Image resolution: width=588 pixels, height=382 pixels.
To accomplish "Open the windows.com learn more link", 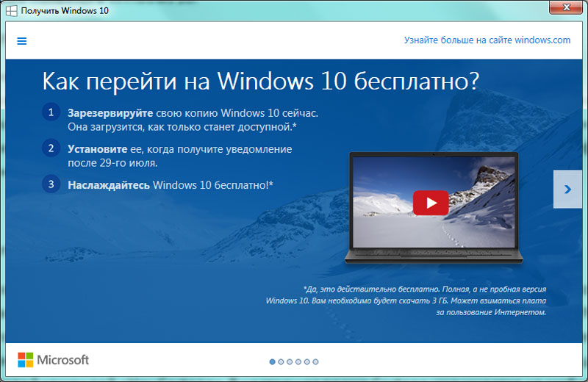I will [x=487, y=40].
